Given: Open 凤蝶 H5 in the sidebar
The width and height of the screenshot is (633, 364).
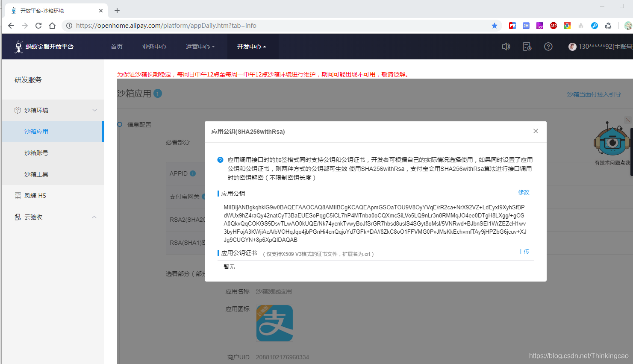Looking at the screenshot, I should [53, 196].
